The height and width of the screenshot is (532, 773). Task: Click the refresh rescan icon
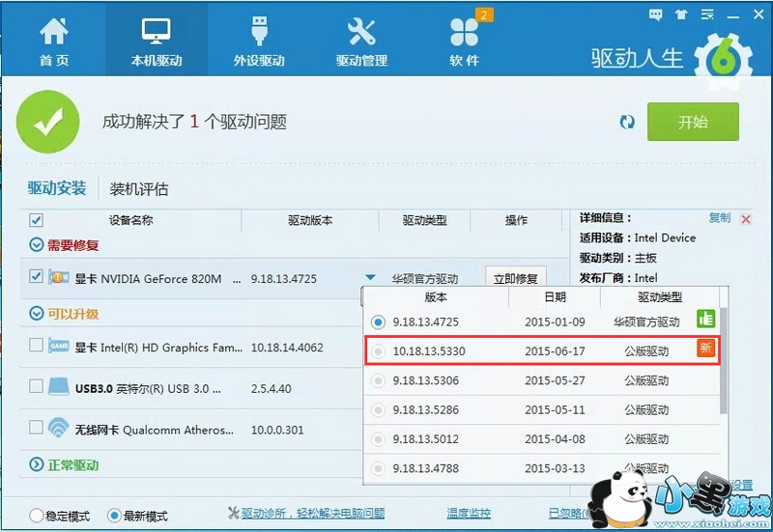(627, 122)
